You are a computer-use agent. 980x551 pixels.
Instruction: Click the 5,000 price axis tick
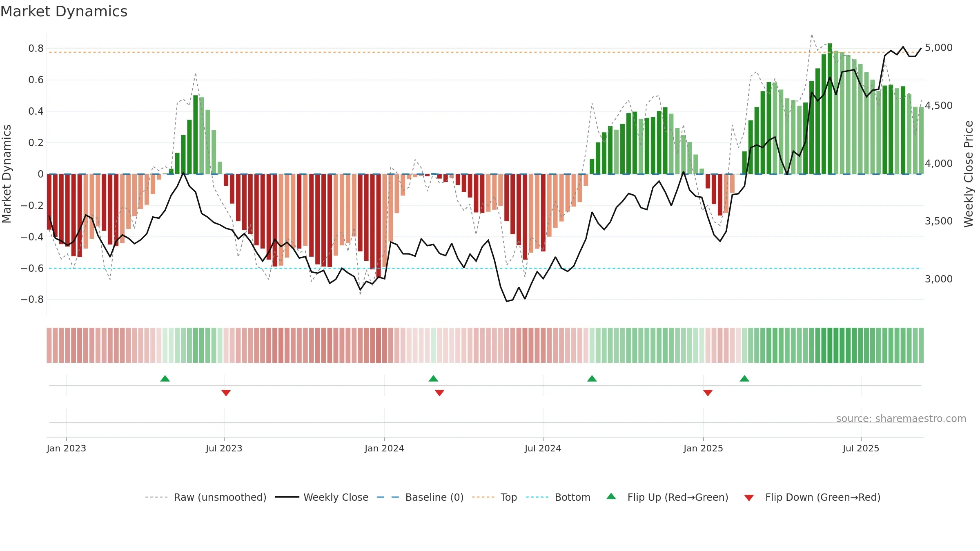pyautogui.click(x=939, y=48)
